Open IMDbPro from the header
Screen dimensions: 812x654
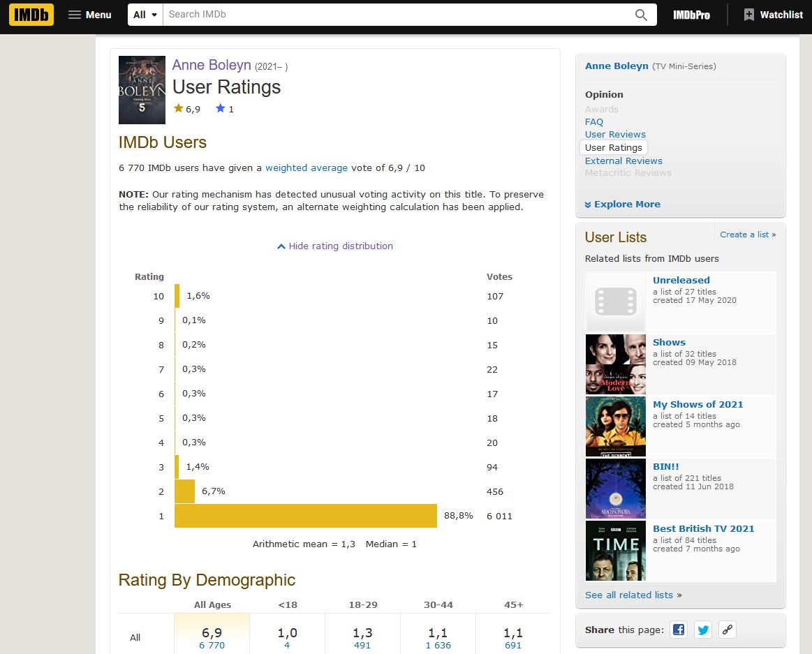(x=691, y=15)
